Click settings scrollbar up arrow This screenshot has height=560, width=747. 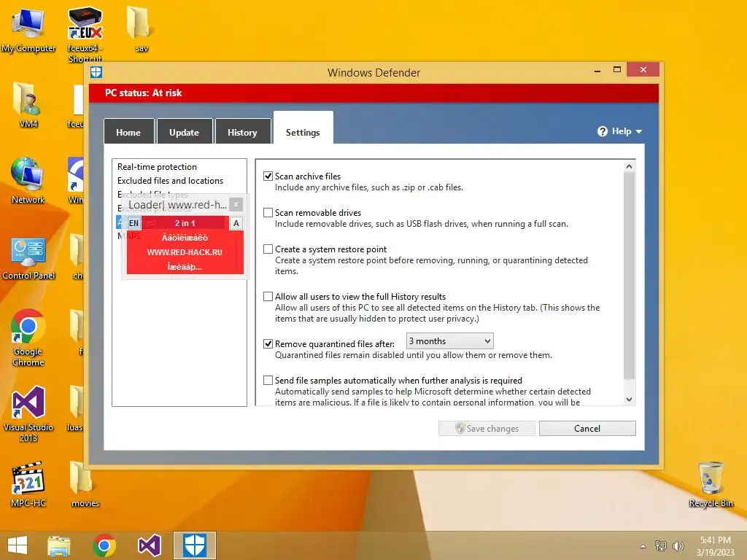point(629,166)
